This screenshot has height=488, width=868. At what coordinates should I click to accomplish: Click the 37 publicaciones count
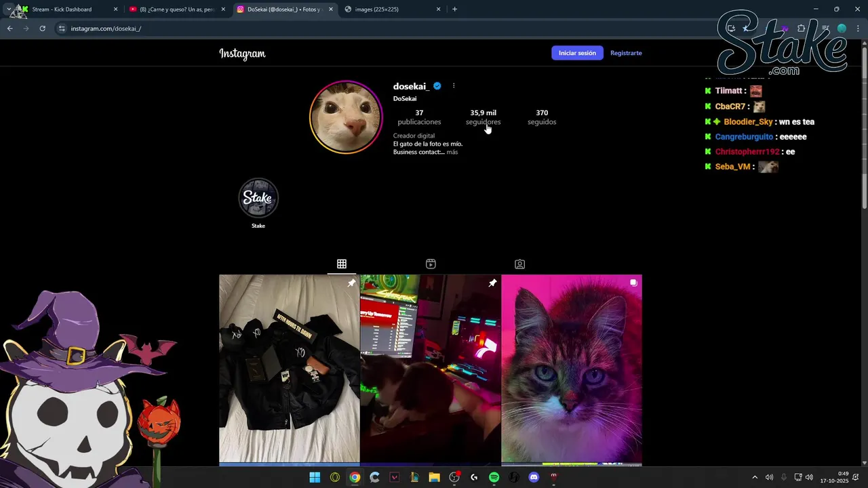pos(419,117)
